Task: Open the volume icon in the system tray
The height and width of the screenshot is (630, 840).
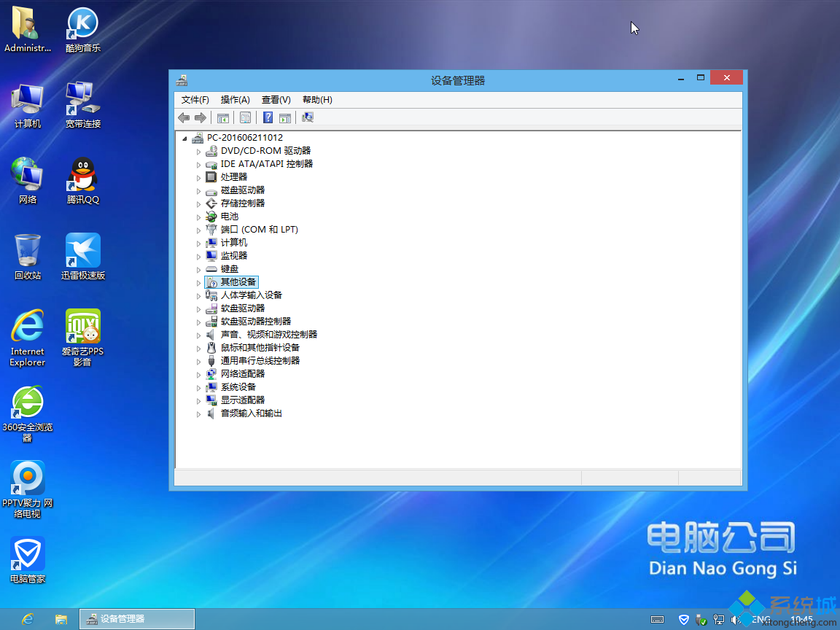Action: (734, 620)
